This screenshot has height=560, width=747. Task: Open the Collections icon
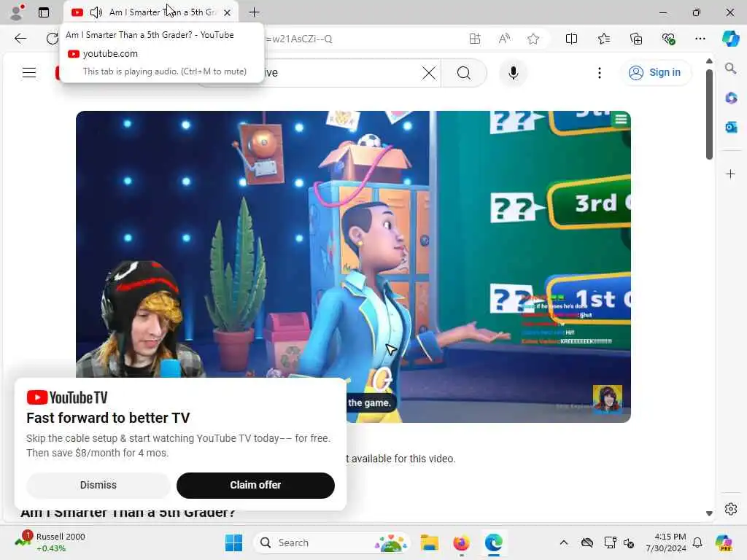pyautogui.click(x=636, y=39)
